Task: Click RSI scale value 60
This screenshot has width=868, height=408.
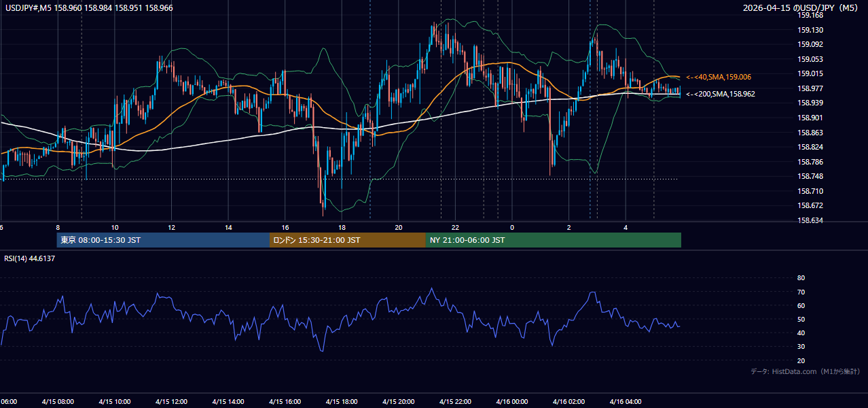Action: click(801, 306)
